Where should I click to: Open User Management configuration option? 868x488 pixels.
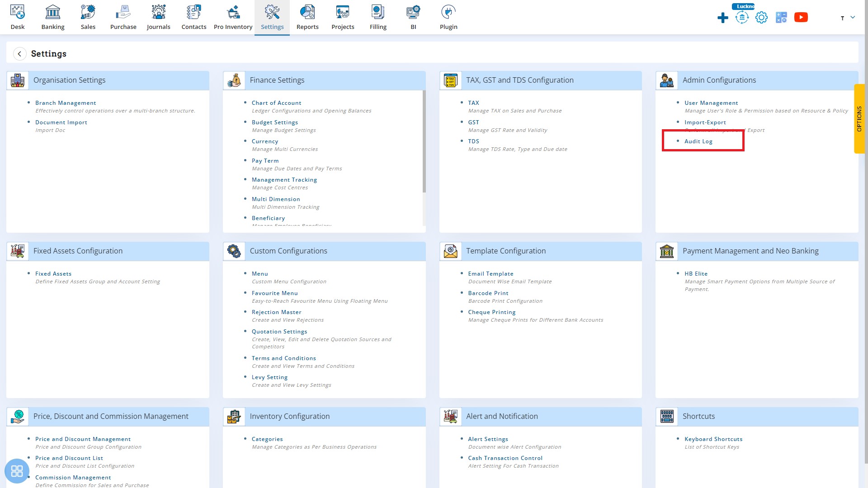711,103
